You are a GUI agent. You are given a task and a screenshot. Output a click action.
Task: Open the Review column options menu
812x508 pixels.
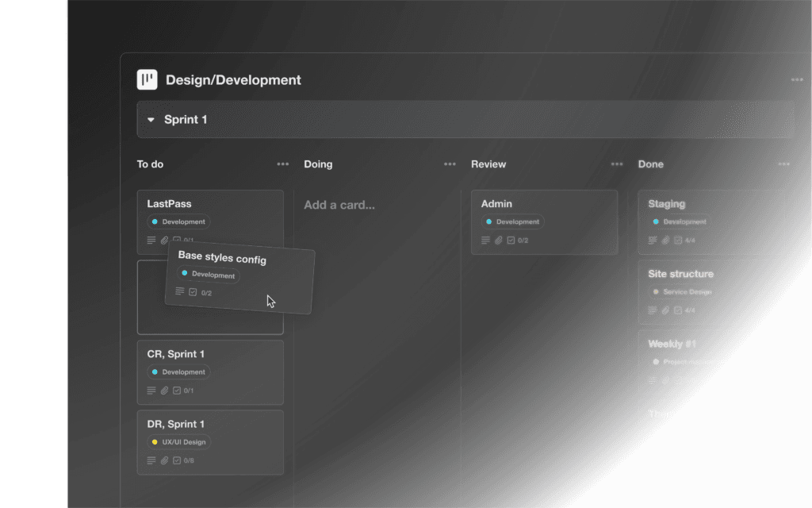[x=616, y=164]
